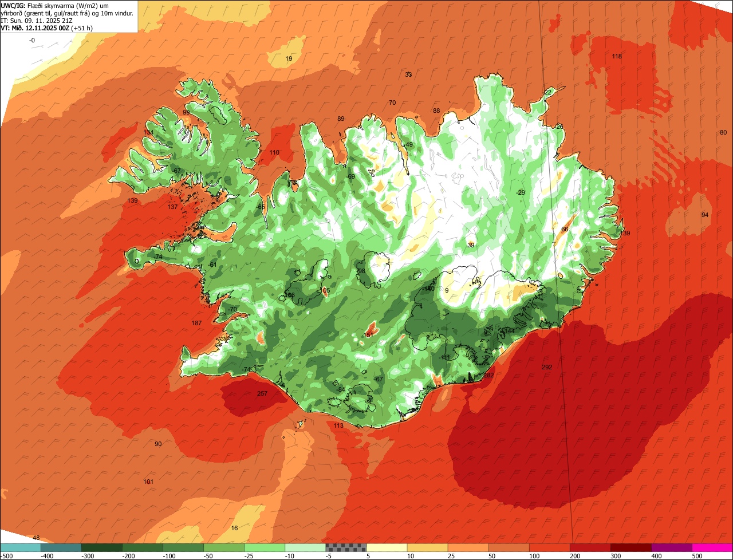Click the map value 90 in the southwest sea
733x560 pixels.
[x=158, y=444]
